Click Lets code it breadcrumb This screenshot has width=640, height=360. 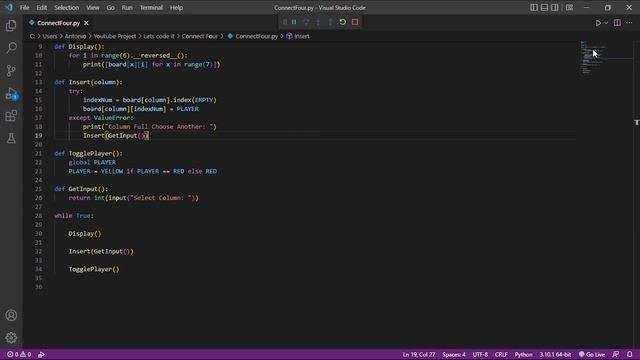(x=159, y=36)
